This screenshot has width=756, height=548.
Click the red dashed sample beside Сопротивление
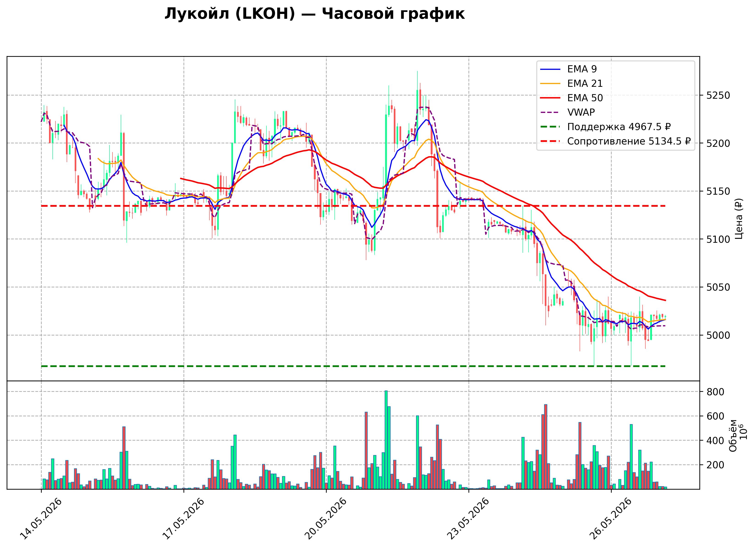click(550, 141)
